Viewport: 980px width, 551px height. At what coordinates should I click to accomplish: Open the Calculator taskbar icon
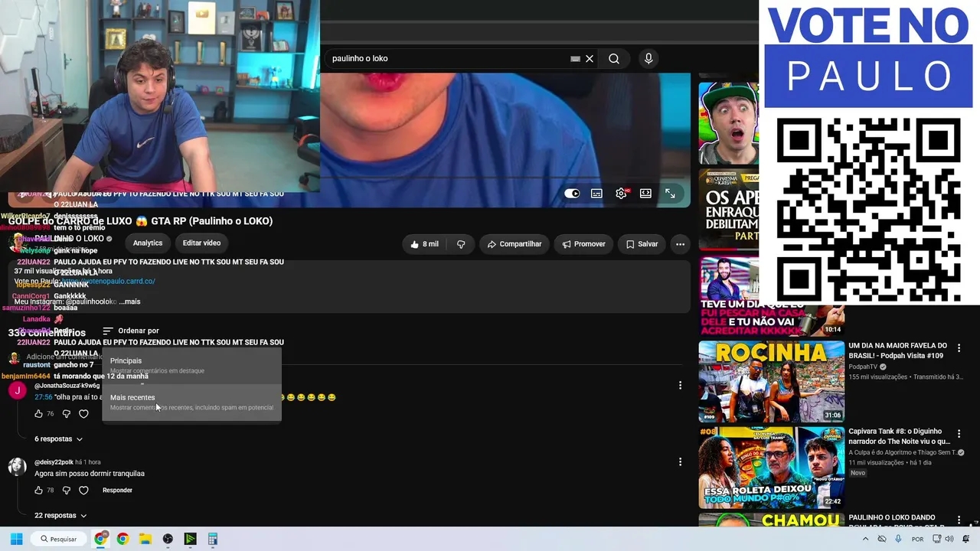212,539
